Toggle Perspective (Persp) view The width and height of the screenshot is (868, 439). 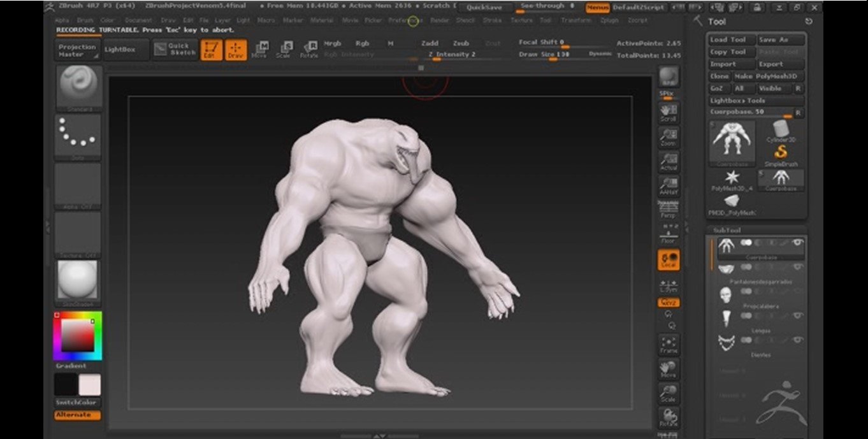(669, 210)
